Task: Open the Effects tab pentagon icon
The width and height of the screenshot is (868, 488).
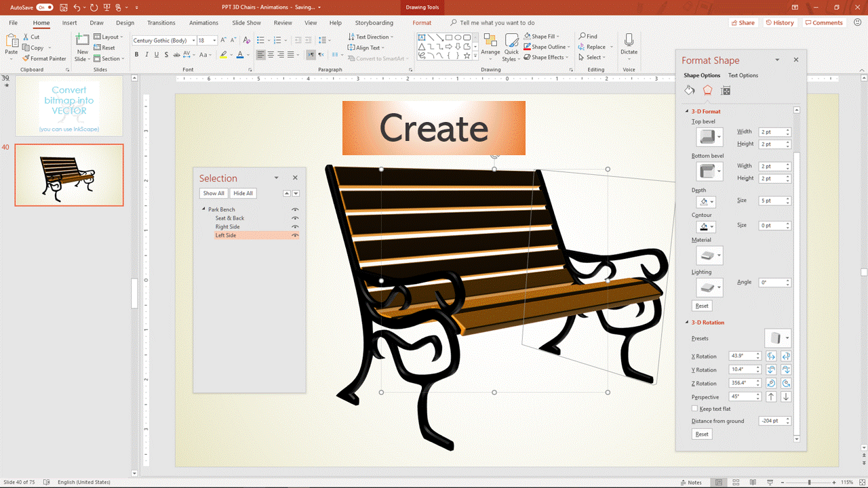Action: (x=707, y=90)
